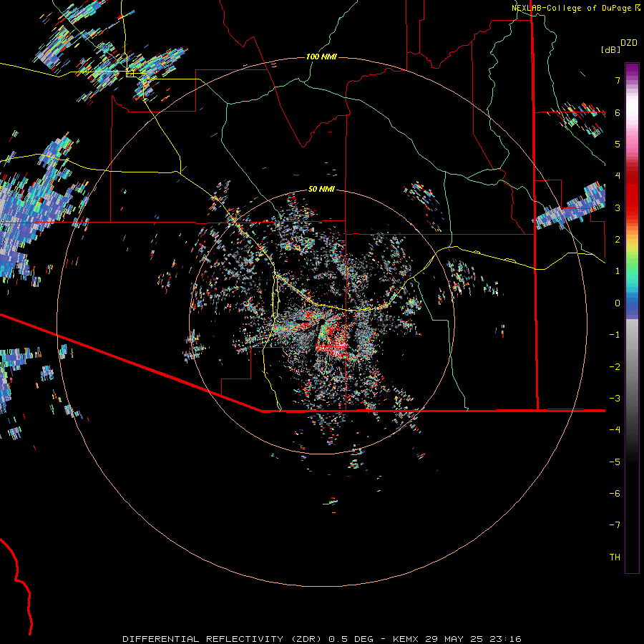Click the 100 NMI range ring label

point(321,57)
